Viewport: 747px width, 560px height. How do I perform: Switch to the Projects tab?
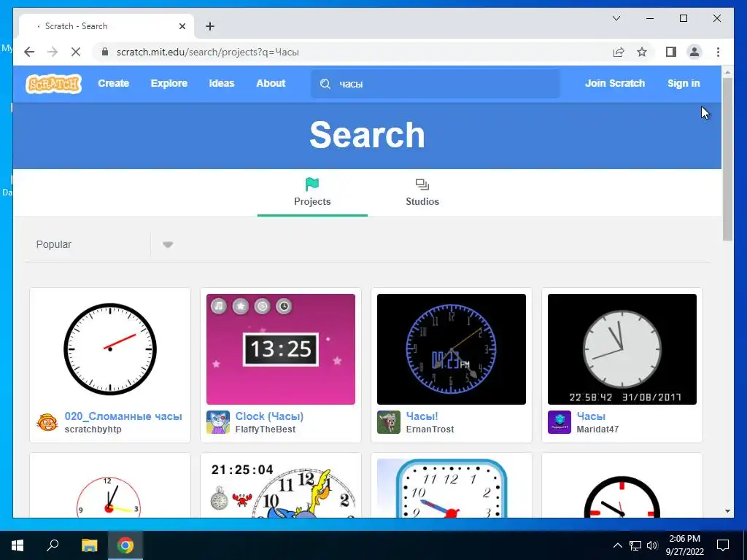click(312, 192)
